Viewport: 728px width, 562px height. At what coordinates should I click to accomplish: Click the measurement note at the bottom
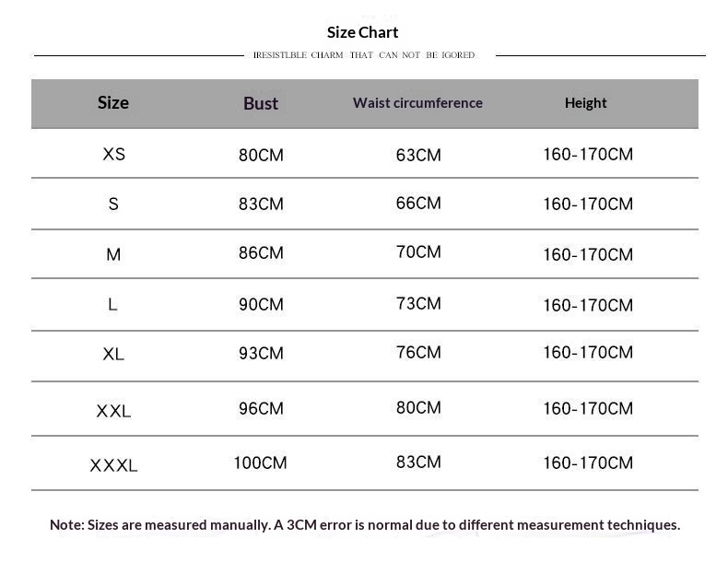(x=365, y=525)
